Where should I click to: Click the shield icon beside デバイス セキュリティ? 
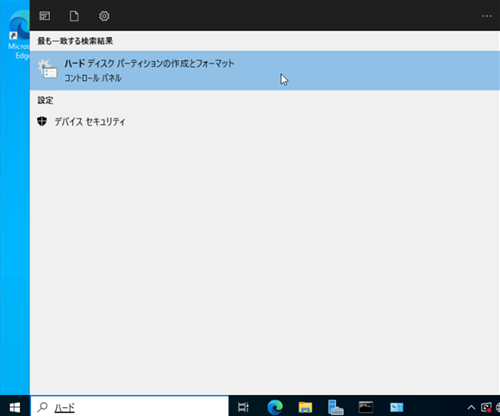coord(42,121)
